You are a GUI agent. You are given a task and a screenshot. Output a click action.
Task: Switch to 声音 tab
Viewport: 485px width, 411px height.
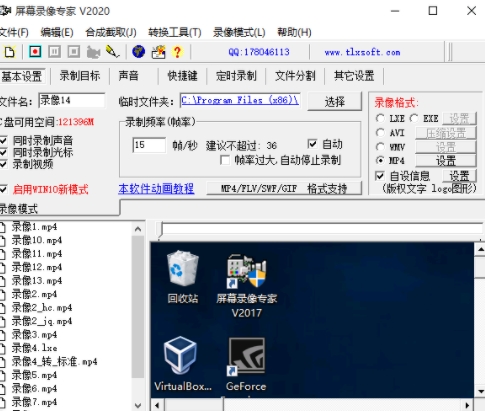129,76
